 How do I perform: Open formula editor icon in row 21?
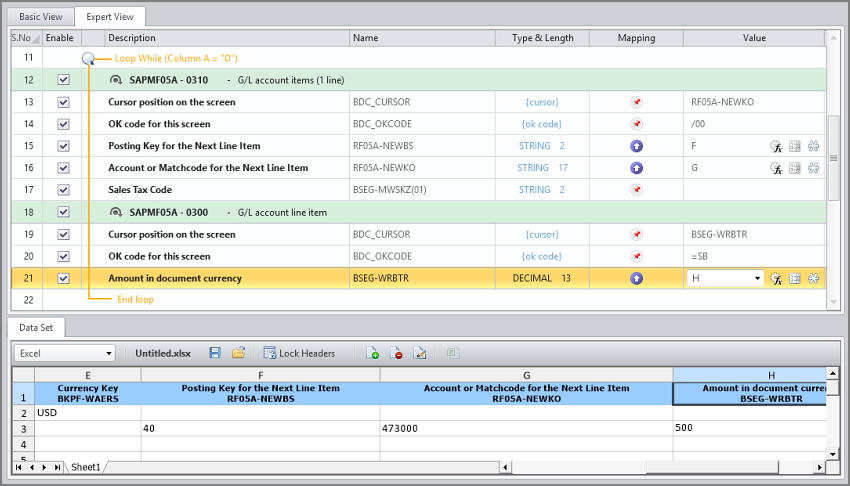775,278
